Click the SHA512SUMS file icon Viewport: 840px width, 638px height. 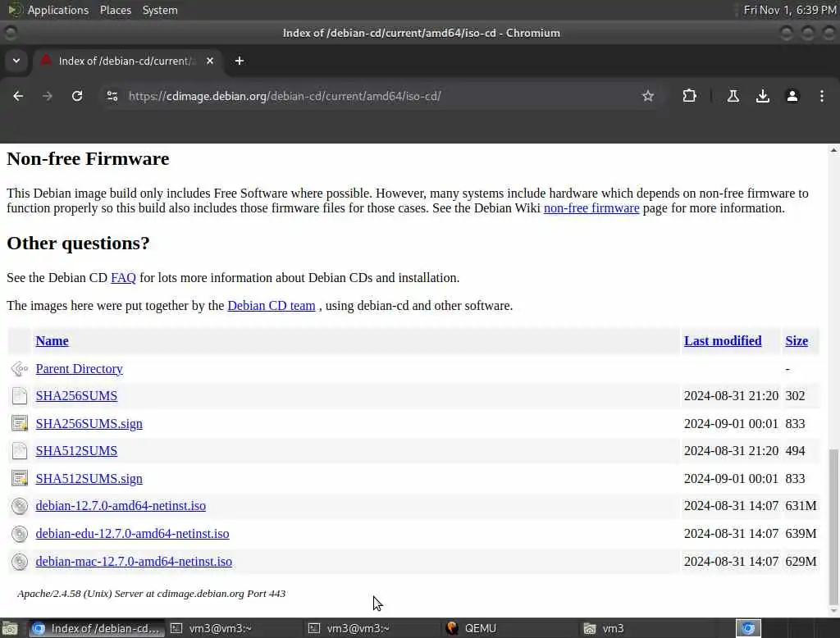coord(20,451)
